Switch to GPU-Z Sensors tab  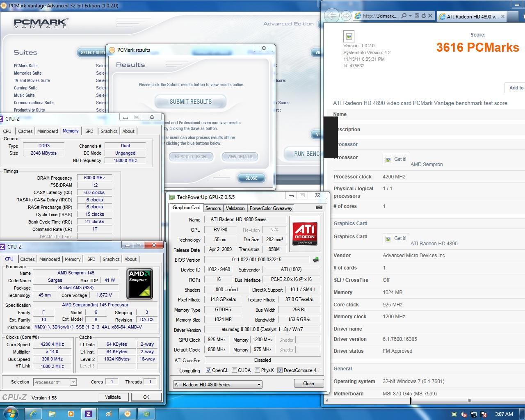coord(213,208)
